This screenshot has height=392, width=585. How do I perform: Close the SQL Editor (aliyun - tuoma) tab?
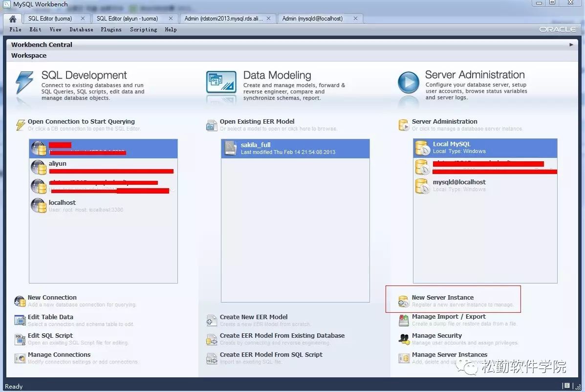point(171,18)
